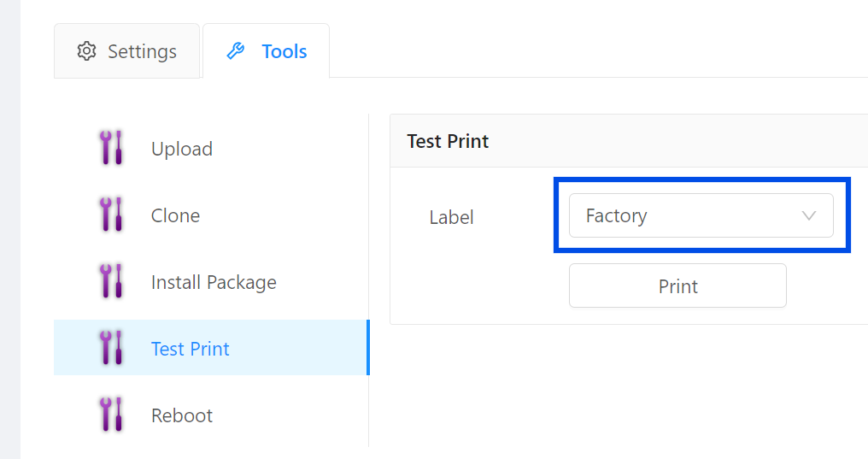Click the purple tools icon beside Clone
The height and width of the screenshot is (459, 868).
pos(111,215)
